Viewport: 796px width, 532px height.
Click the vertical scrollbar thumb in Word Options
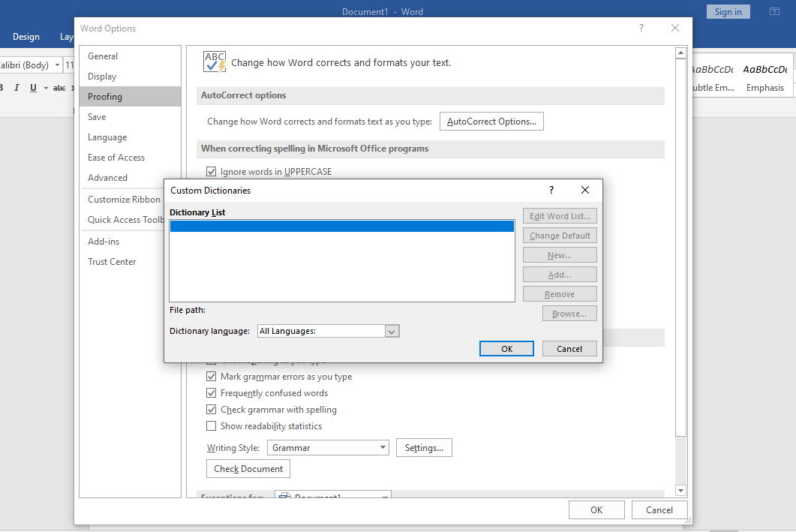pyautogui.click(x=680, y=247)
